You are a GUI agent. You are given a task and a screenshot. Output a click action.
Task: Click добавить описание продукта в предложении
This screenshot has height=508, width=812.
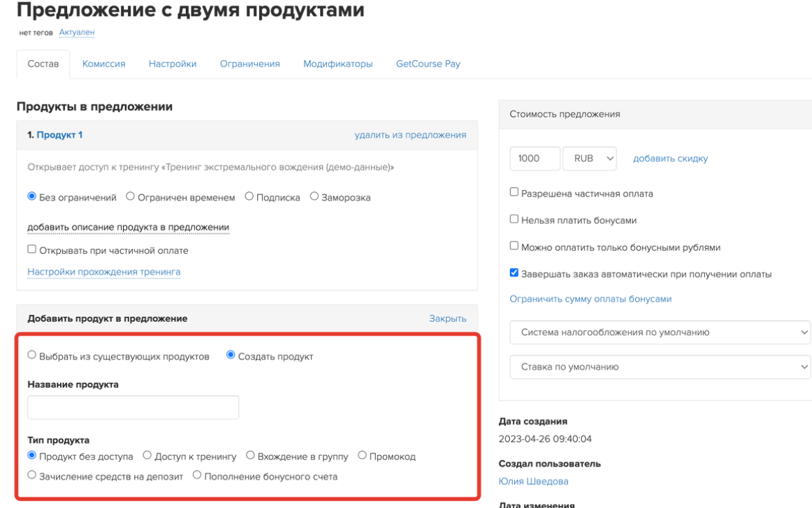pyautogui.click(x=128, y=227)
